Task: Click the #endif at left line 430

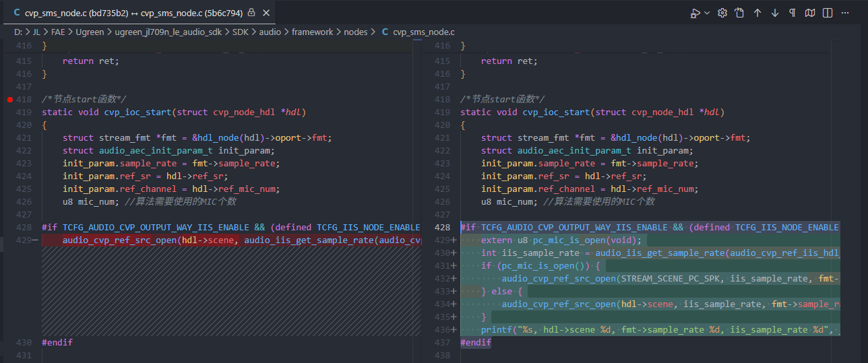Action: 57,343
